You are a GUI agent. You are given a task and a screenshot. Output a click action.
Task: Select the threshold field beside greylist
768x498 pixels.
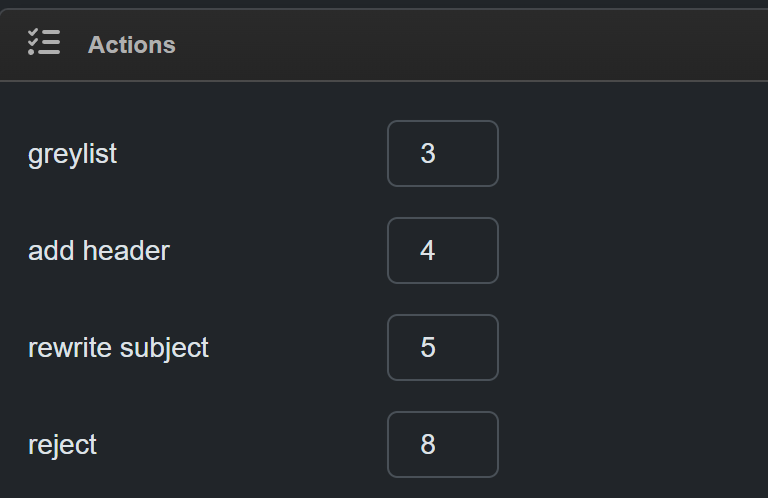tap(442, 154)
